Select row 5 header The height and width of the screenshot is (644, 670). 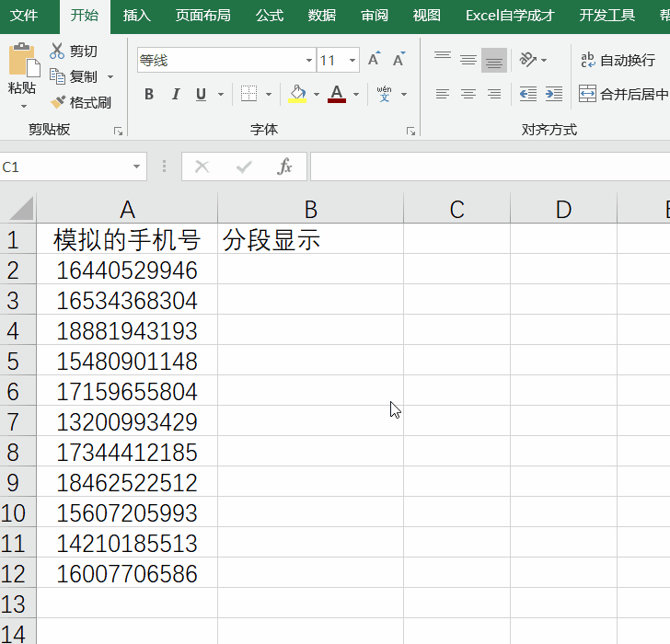pyautogui.click(x=18, y=361)
